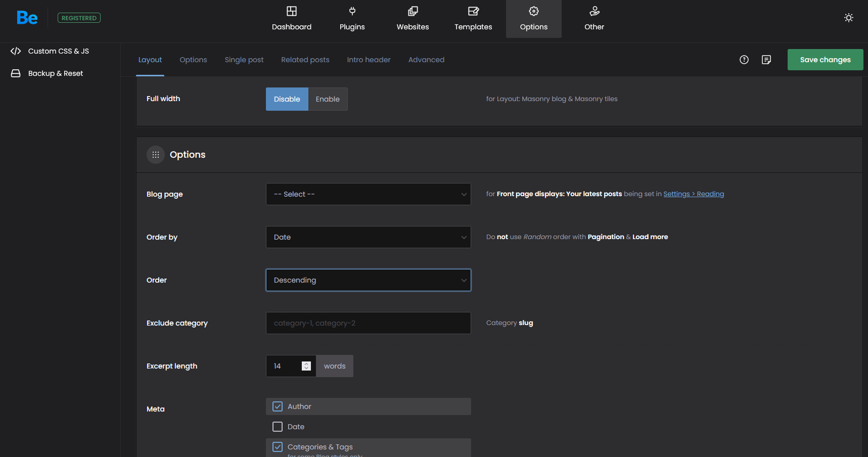This screenshot has width=868, height=457.
Task: Switch to the Related posts tab
Action: tap(305, 60)
